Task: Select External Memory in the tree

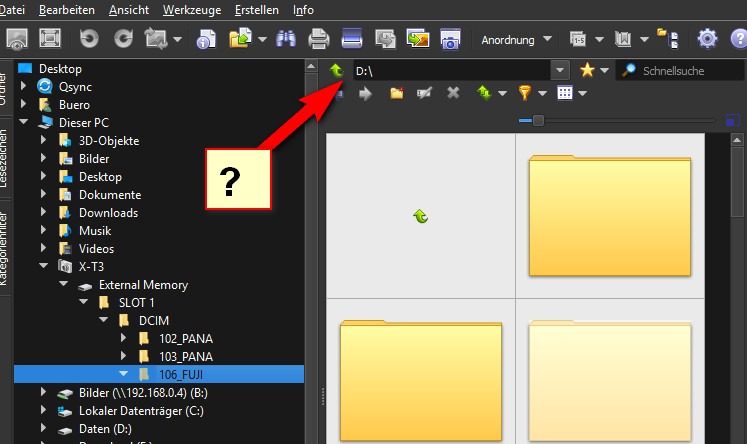Action: [x=143, y=285]
